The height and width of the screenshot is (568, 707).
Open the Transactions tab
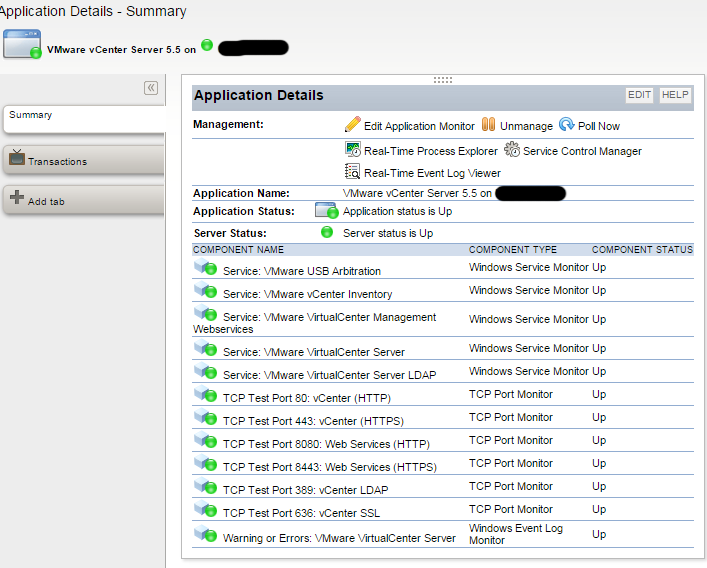(x=84, y=160)
